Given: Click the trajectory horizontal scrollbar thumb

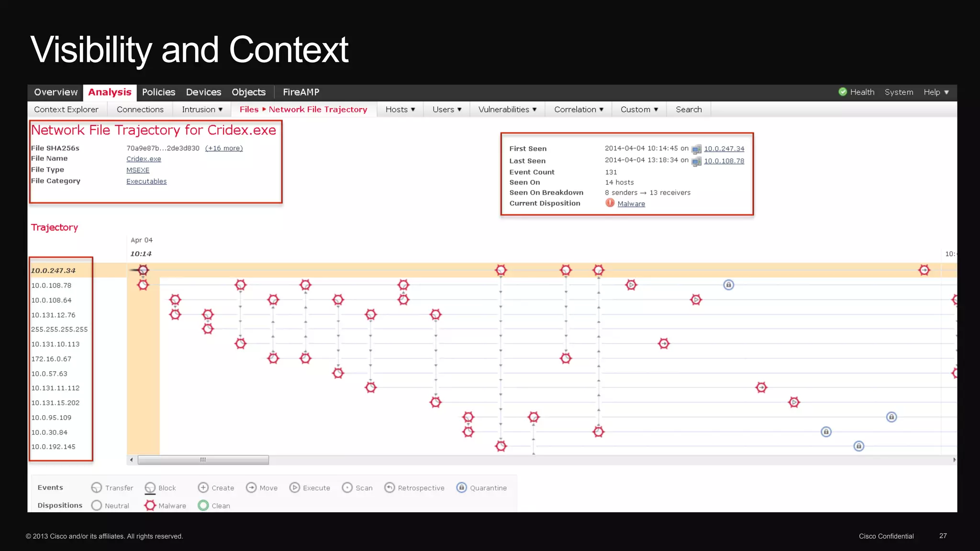Looking at the screenshot, I should click(x=203, y=460).
